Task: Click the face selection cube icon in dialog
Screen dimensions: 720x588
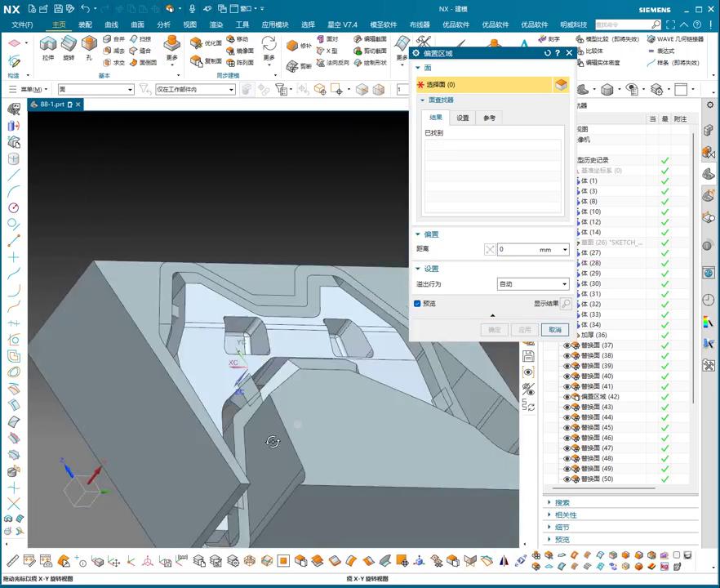Action: click(x=561, y=84)
